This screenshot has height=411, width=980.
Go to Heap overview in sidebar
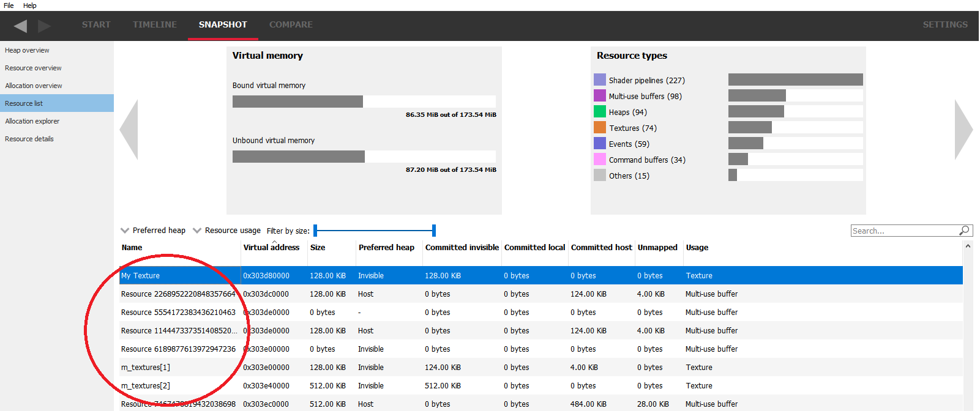[x=27, y=50]
